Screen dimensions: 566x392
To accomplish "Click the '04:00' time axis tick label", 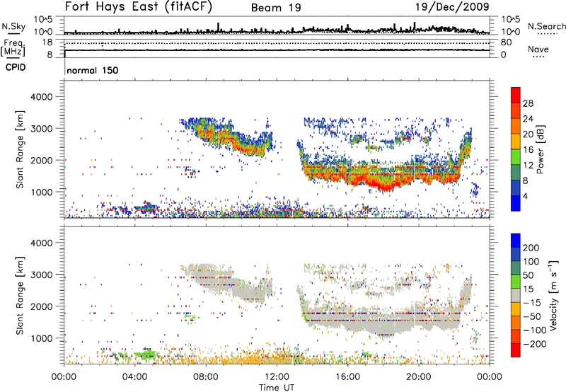I will (135, 377).
